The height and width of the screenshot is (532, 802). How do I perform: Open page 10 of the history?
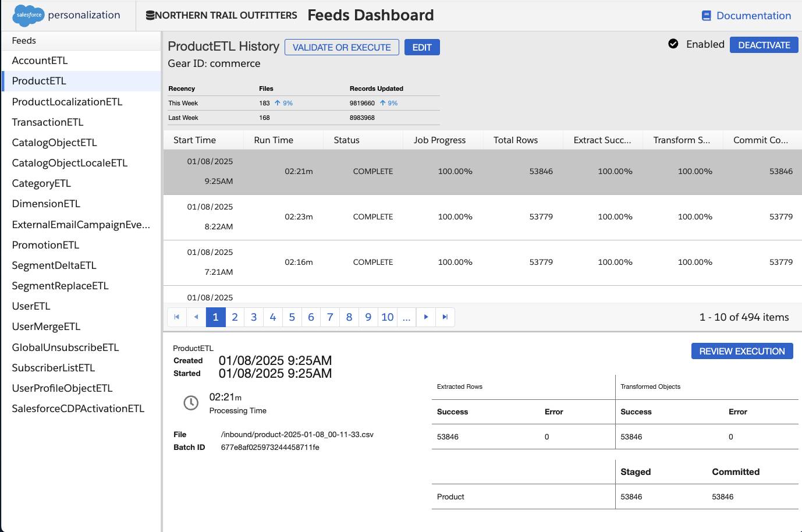[x=388, y=317]
